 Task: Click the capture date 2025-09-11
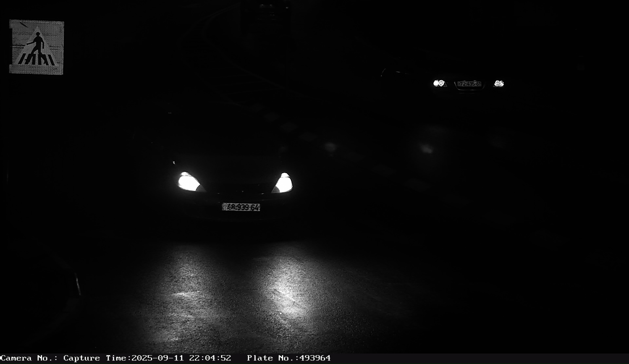(x=158, y=358)
